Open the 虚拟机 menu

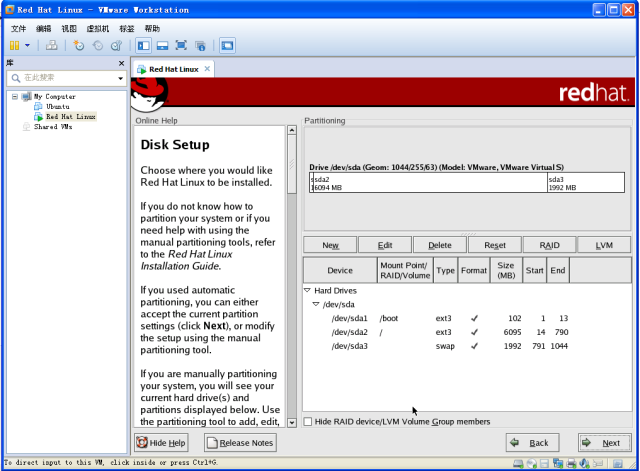coord(98,29)
